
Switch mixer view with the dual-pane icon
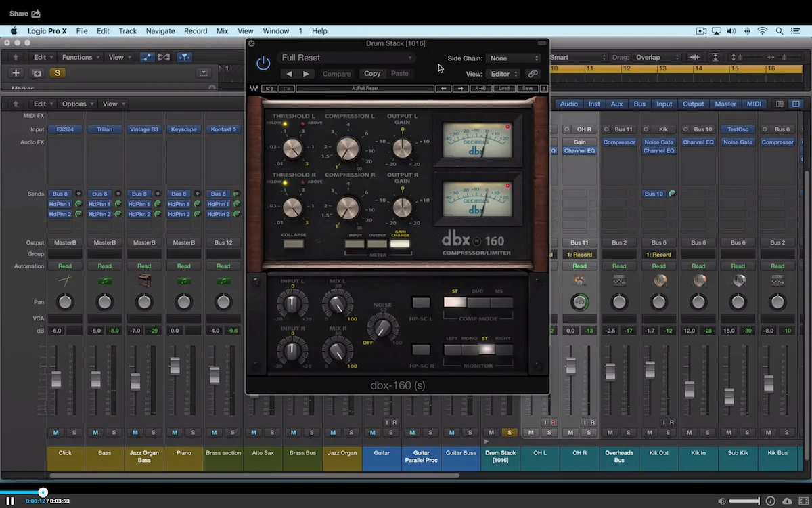(795, 104)
